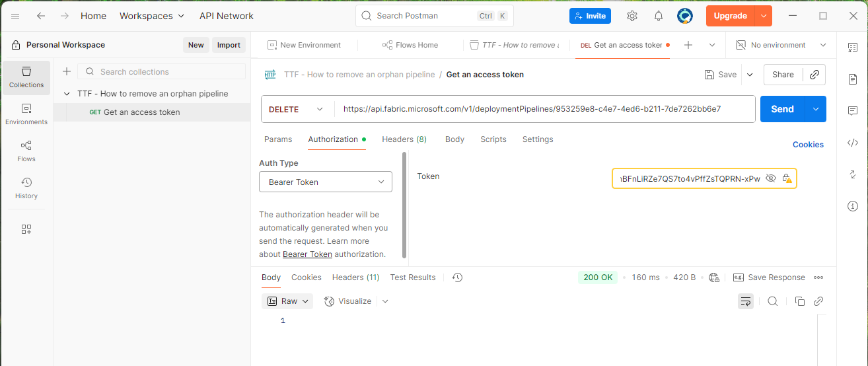The height and width of the screenshot is (366, 868).
Task: Open the response Headers (11) tab
Action: pos(356,277)
